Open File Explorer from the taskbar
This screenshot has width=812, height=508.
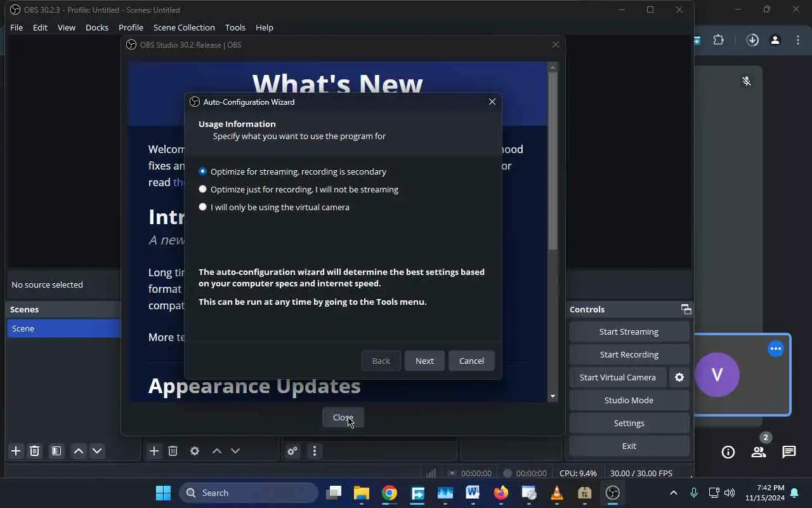click(x=362, y=493)
